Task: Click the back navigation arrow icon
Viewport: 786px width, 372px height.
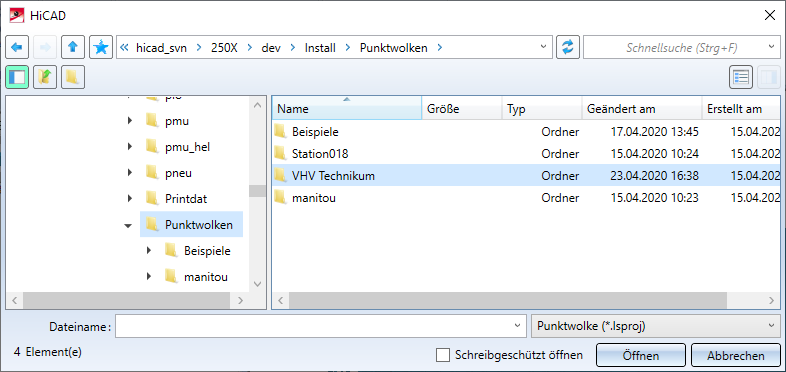Action: pyautogui.click(x=17, y=47)
